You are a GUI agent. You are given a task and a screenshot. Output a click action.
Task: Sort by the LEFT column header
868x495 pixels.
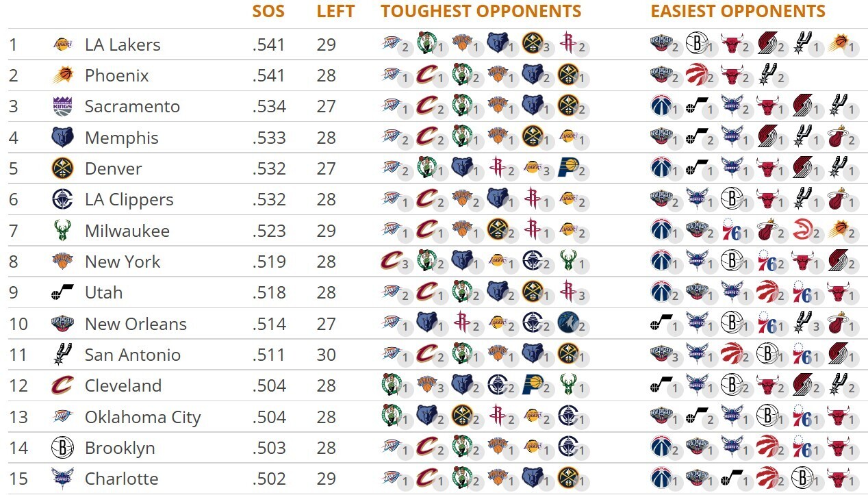point(335,11)
